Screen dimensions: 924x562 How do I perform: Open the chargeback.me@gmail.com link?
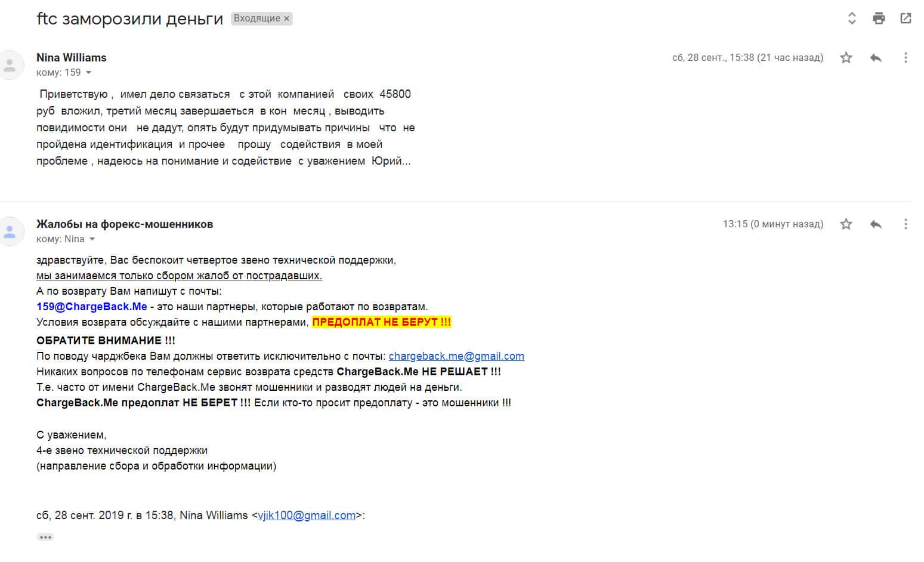tap(456, 356)
